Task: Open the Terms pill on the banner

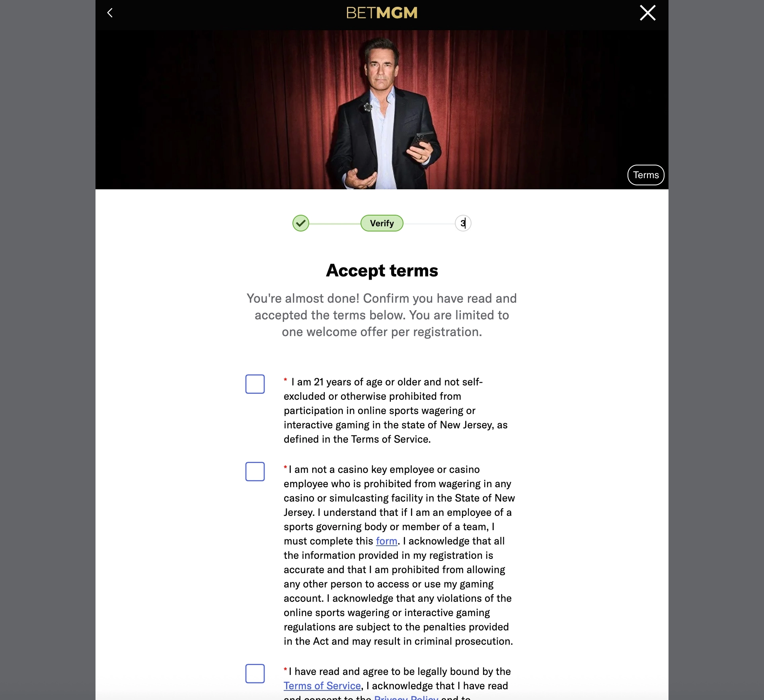Action: tap(645, 175)
